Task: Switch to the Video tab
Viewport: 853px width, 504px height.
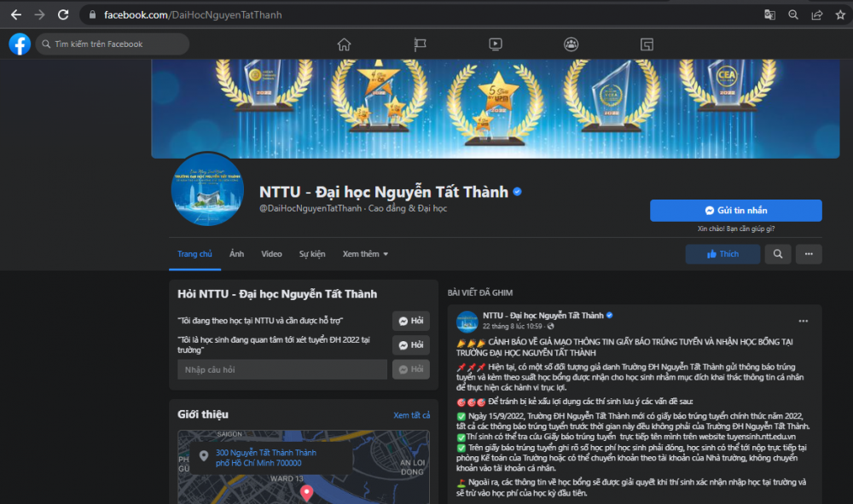Action: [271, 254]
